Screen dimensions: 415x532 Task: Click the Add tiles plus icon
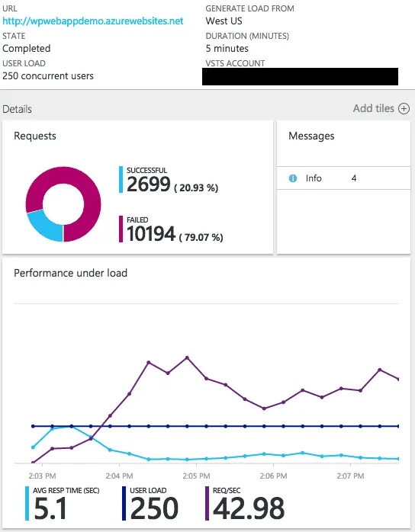[404, 108]
